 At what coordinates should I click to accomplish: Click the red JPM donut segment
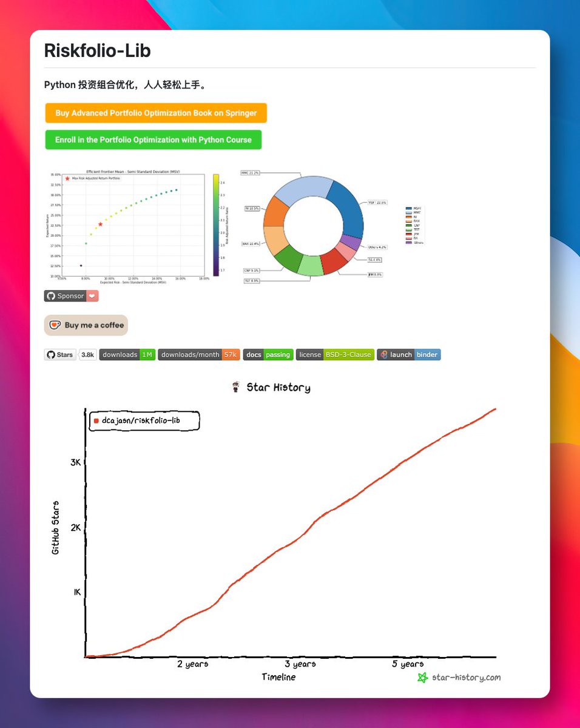(333, 261)
